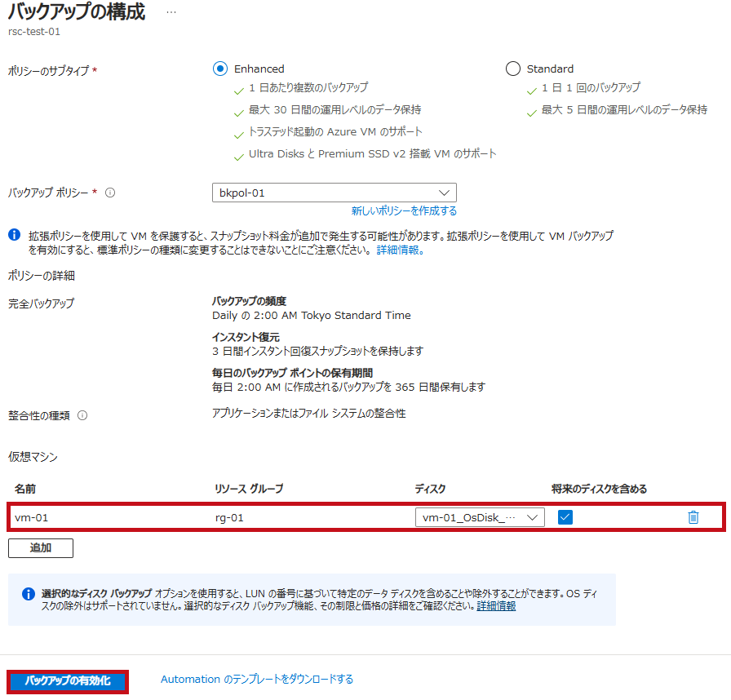The width and height of the screenshot is (731, 700).
Task: Open the bkpol-01 backup policy dropdown
Action: (334, 193)
